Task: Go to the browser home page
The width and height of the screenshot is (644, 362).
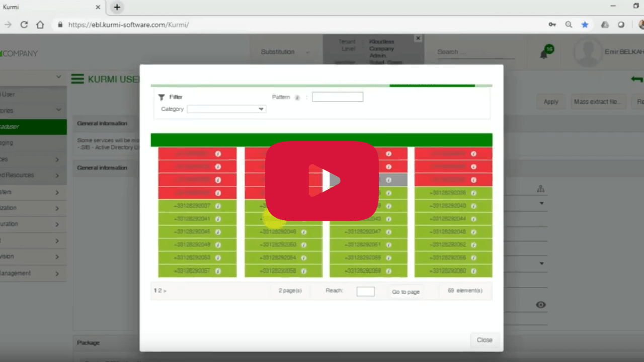Action: (x=40, y=24)
